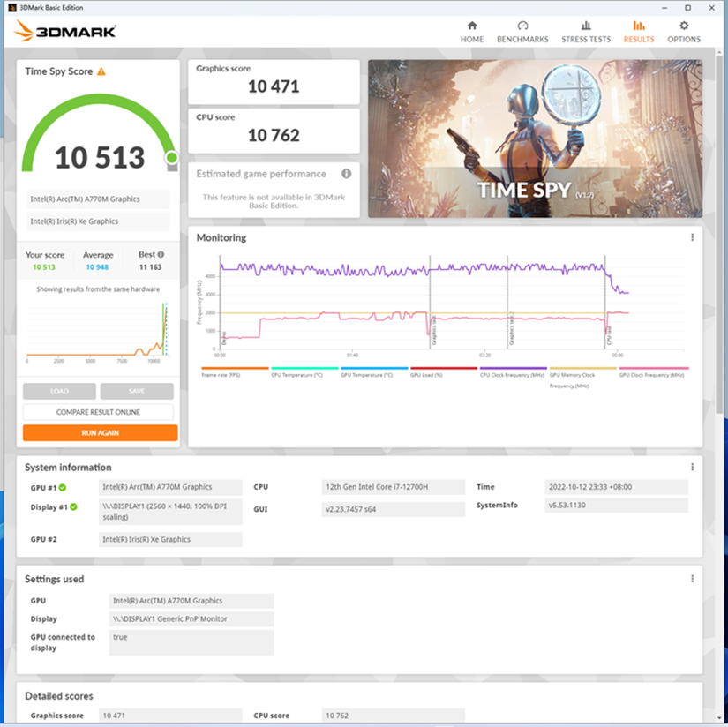The image size is (728, 727).
Task: Click the Time Spy score warning icon
Action: 101,71
